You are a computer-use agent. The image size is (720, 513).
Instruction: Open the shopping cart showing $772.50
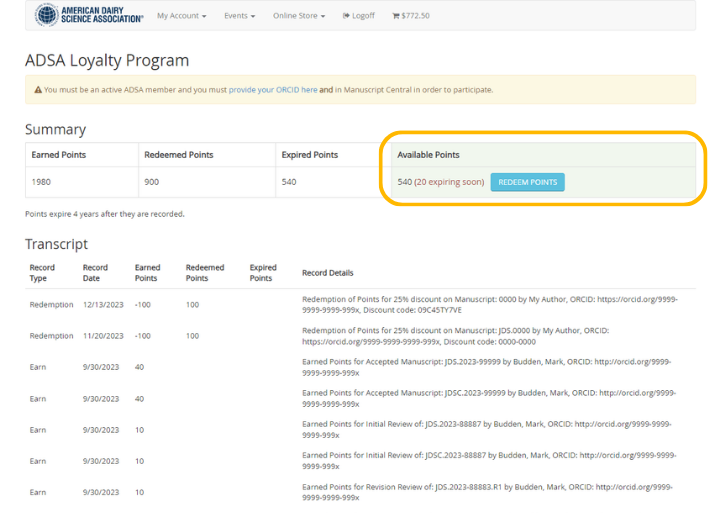click(x=411, y=16)
